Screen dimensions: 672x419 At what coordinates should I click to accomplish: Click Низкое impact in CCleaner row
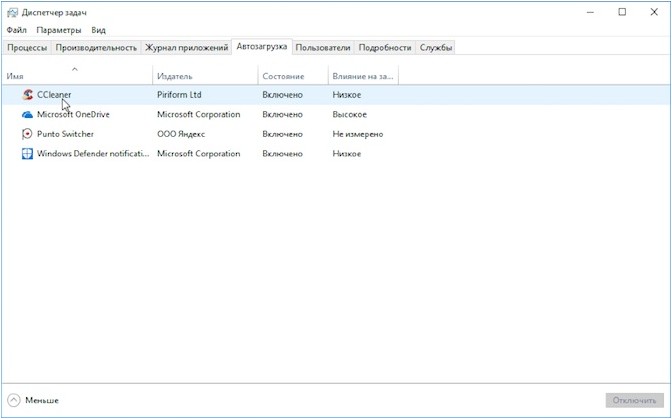point(347,95)
